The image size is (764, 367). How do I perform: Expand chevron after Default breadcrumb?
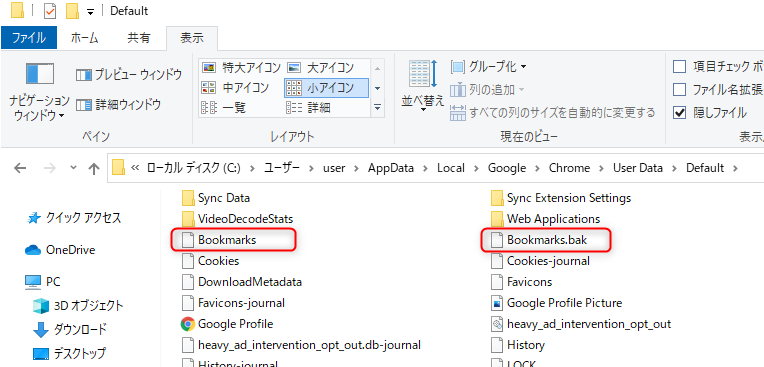click(735, 168)
